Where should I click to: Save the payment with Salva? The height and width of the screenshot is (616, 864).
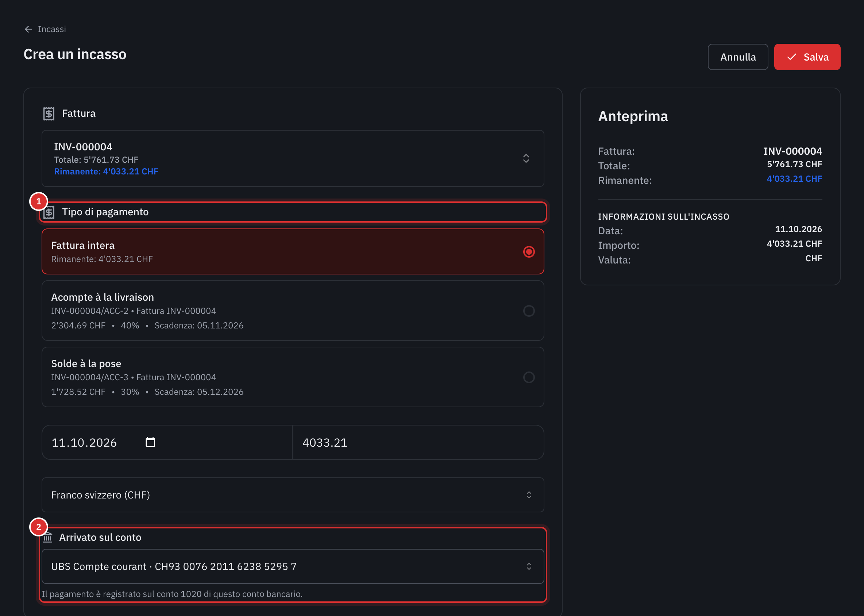point(807,57)
